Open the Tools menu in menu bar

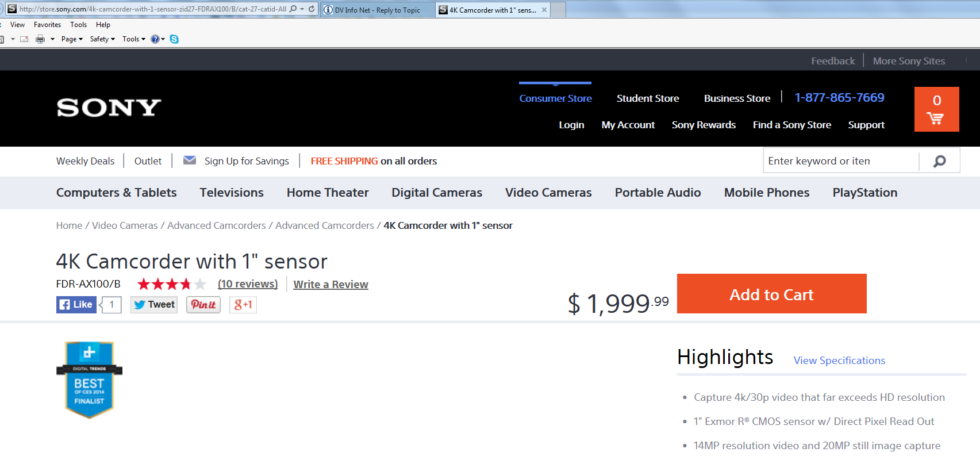(78, 25)
